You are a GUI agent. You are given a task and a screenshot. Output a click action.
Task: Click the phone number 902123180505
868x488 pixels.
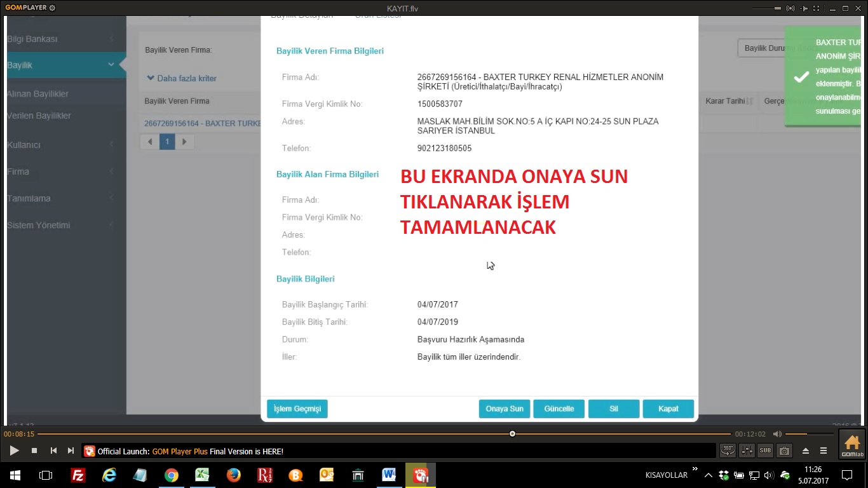click(x=444, y=149)
